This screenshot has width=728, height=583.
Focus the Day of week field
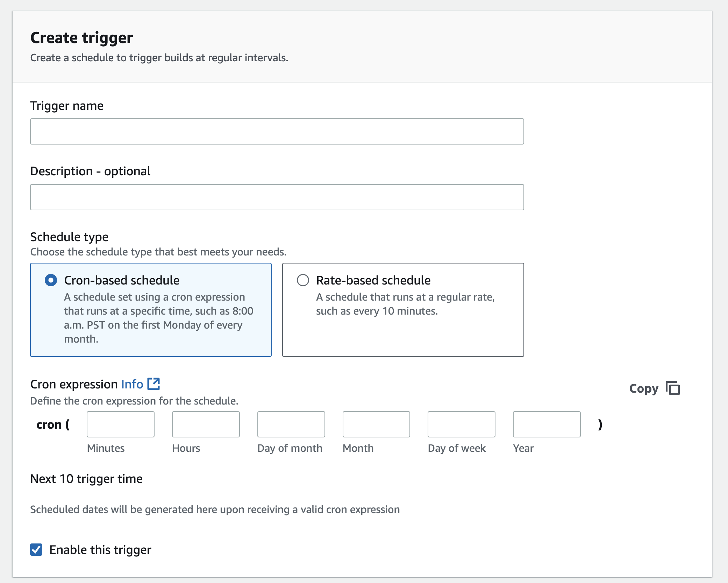tap(461, 424)
